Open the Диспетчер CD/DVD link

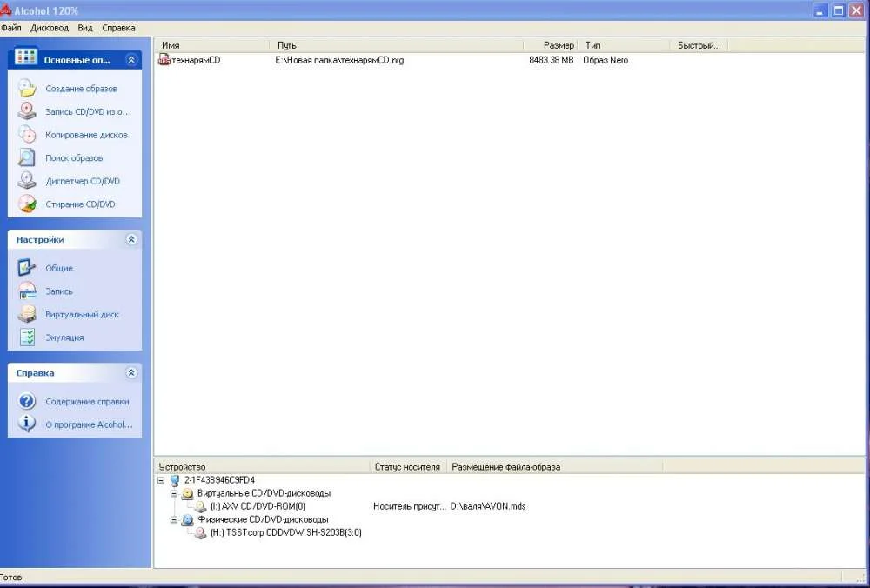pyautogui.click(x=83, y=182)
